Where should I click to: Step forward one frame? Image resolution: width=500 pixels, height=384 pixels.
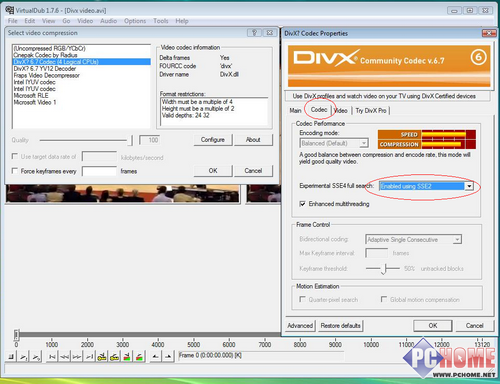coord(77,357)
